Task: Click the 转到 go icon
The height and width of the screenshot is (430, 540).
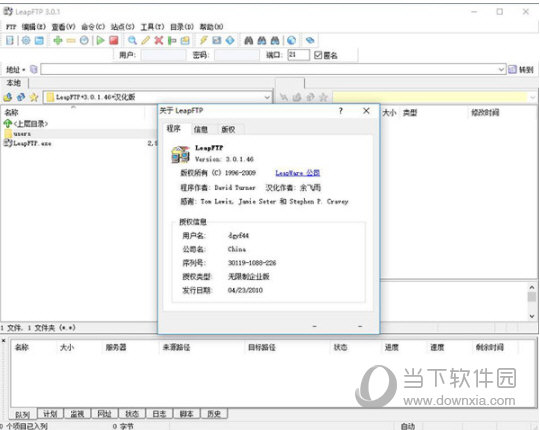Action: pyautogui.click(x=512, y=70)
